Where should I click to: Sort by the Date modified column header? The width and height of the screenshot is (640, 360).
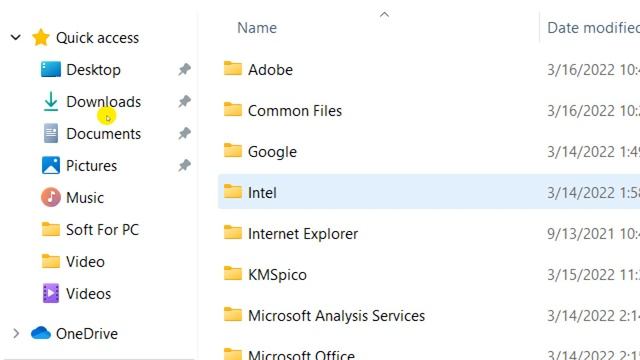[593, 28]
